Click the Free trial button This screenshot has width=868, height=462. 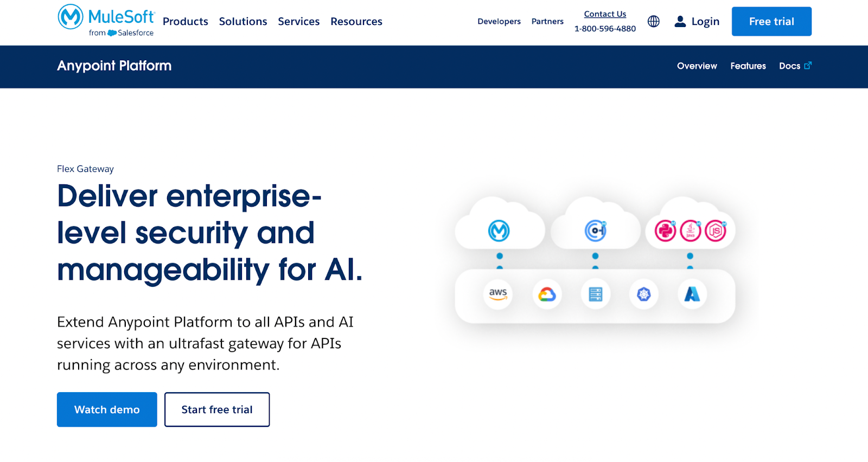(x=771, y=21)
